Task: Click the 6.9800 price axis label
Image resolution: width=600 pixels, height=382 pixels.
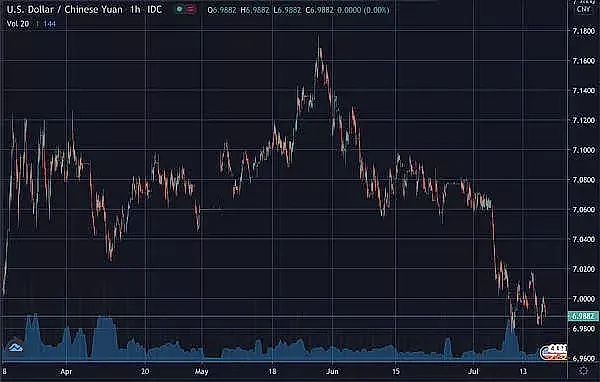Action: click(x=584, y=329)
